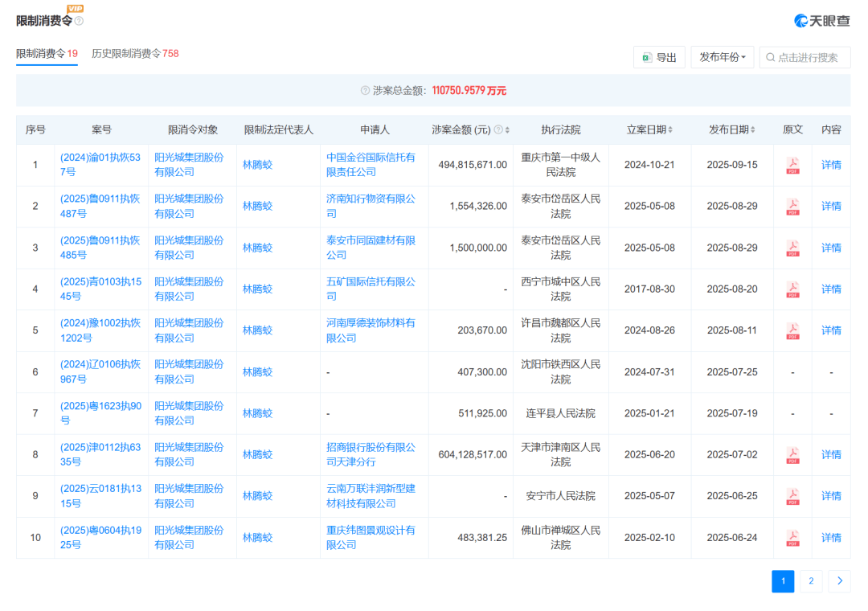Viewport: 868px width, 611px height.
Task: Open PDF document for case (2024)渝01执恢537号
Action: coord(792,165)
